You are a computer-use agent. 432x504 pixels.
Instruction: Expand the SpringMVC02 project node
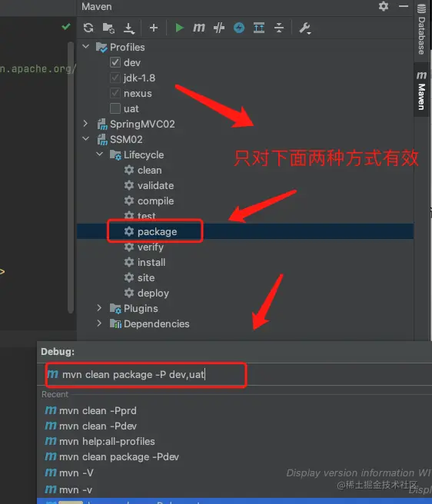pos(85,124)
